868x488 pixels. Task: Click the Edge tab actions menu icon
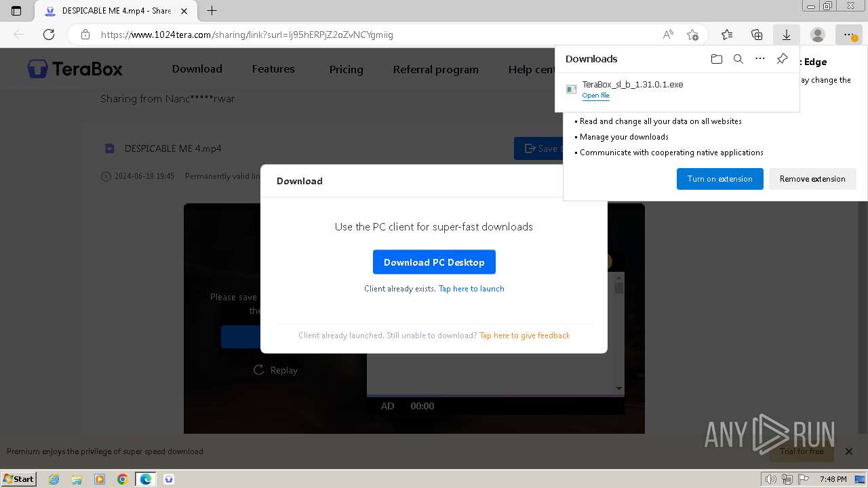pos(16,11)
